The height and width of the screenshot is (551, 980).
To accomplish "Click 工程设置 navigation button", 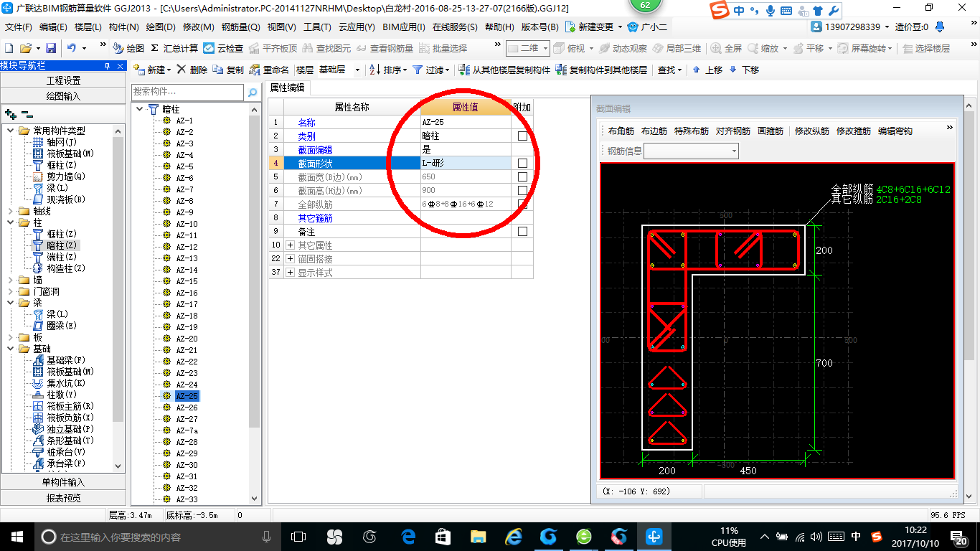I will pyautogui.click(x=63, y=80).
